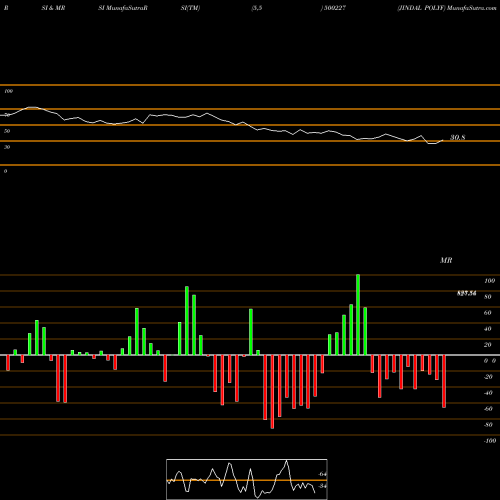Viewport: 500px width, 500px height.
Task: Click the current RSI value 30.8
Action: [x=458, y=137]
